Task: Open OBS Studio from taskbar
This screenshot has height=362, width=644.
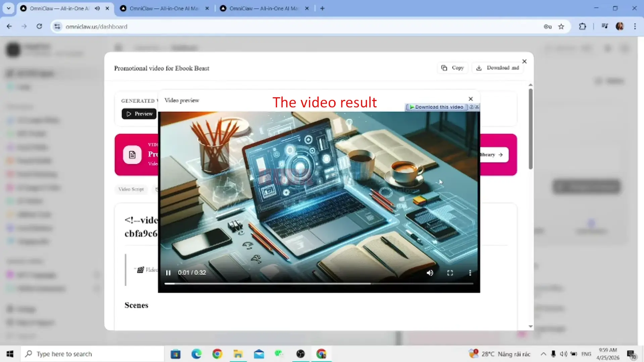Action: pyautogui.click(x=300, y=354)
